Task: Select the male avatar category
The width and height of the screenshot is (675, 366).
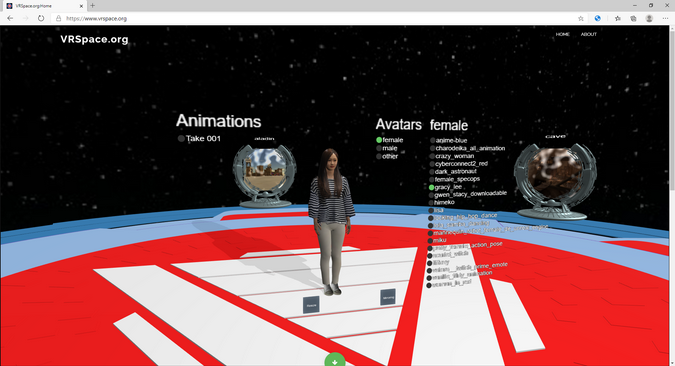Action: coord(387,148)
